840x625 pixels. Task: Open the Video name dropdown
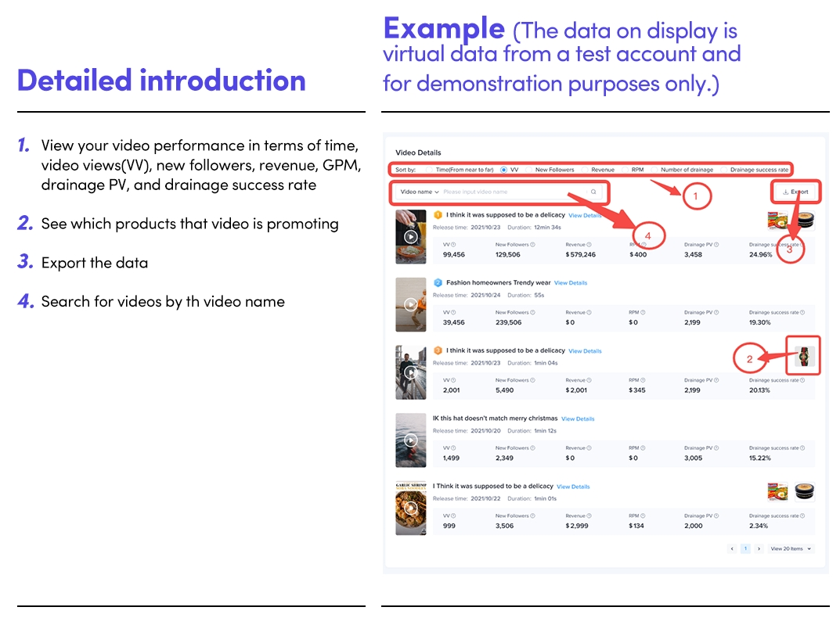click(418, 192)
